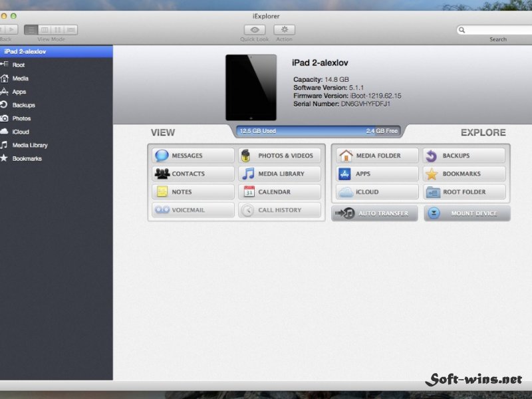Screen dimensions: 532x399
Task: Click the Software Version 5.1.1 text
Action: pos(329,88)
